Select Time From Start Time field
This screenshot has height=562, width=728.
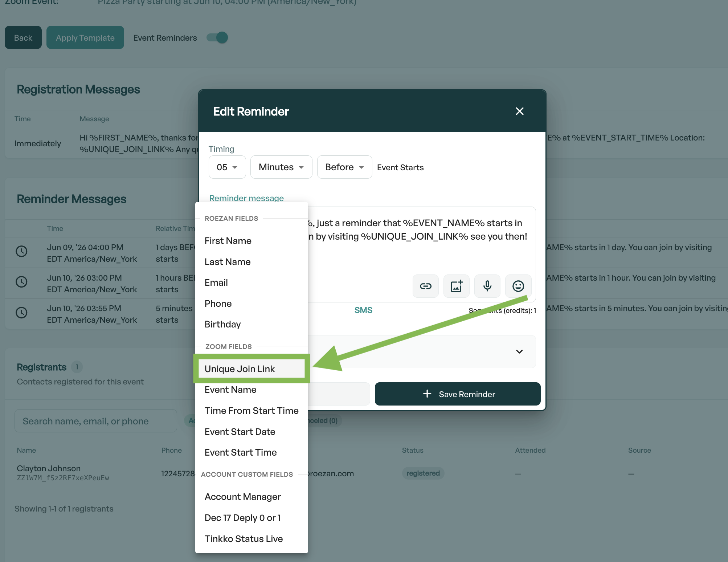point(251,411)
